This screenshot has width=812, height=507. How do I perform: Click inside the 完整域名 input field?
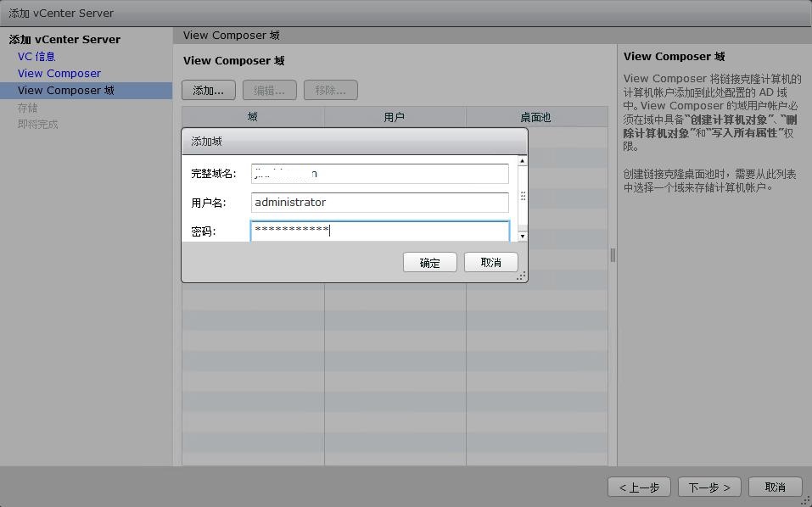click(379, 173)
